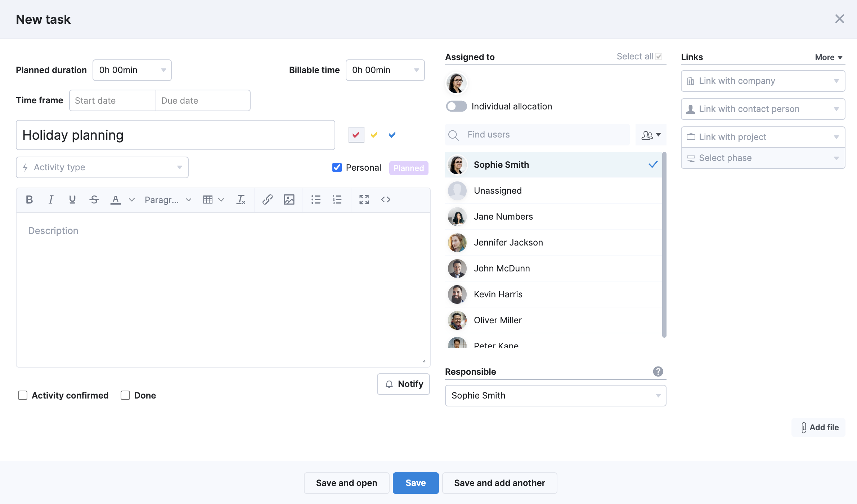Image resolution: width=857 pixels, height=504 pixels.
Task: Open Link with company dropdown
Action: (x=763, y=81)
